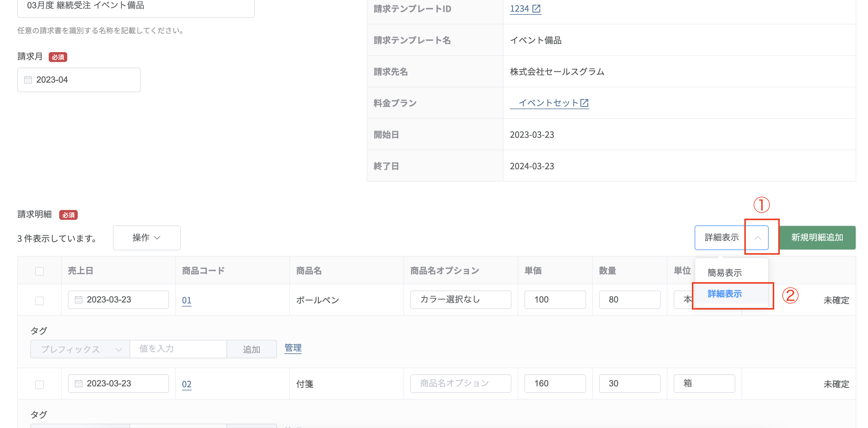The image size is (868, 428).
Task: Open product code link 02
Action: pos(187,384)
